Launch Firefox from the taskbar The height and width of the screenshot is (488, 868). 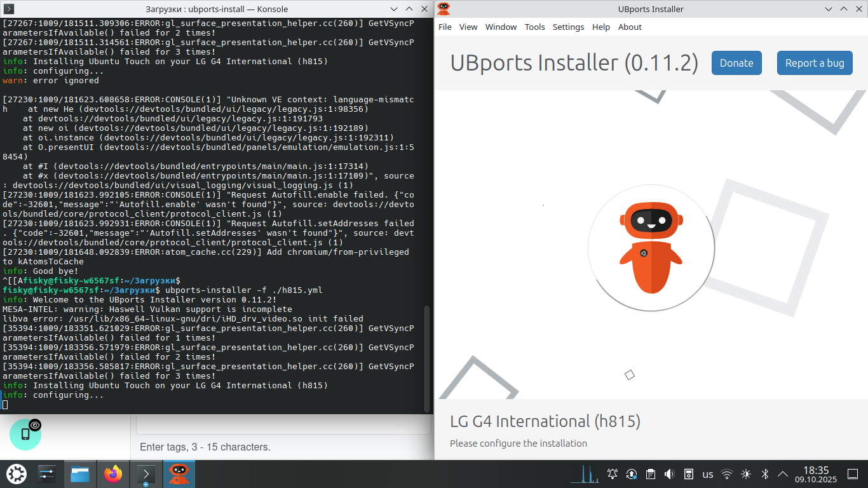(113, 474)
